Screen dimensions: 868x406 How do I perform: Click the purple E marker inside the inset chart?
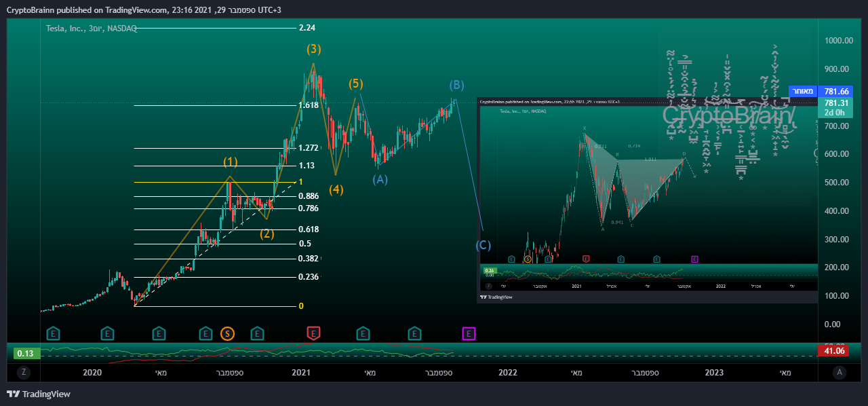[694, 259]
